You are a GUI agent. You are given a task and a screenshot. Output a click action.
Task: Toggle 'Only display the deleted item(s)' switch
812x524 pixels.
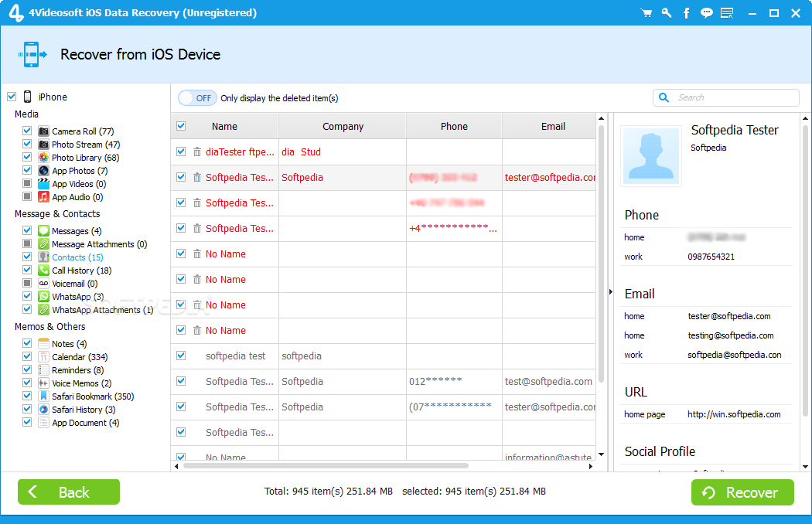(197, 98)
